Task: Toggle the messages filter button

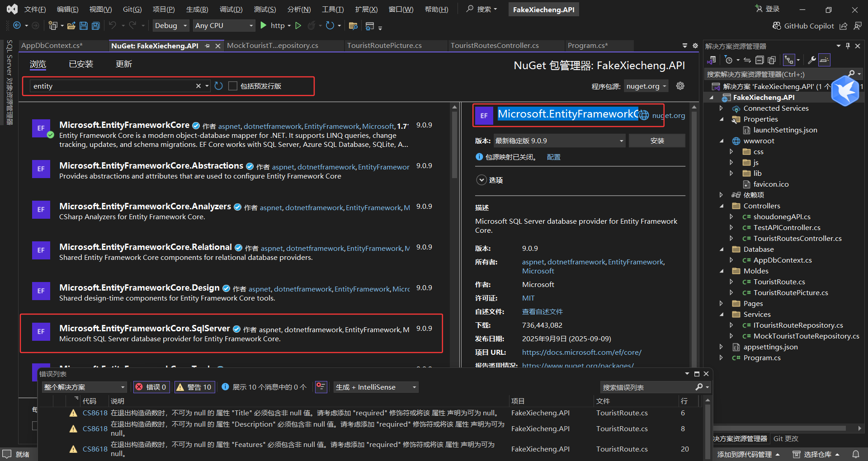Action: click(264, 387)
